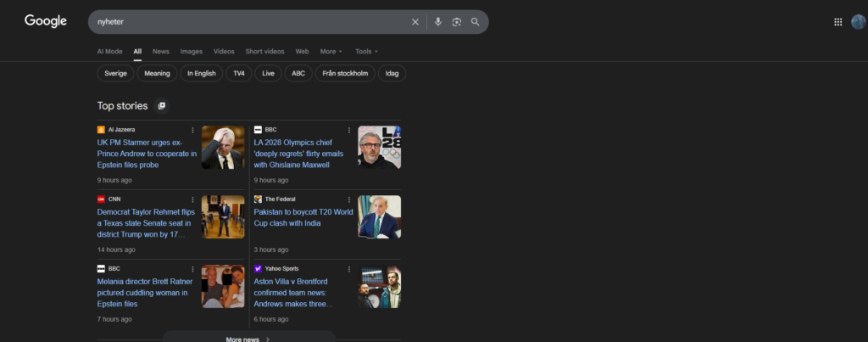Click the CNN source icon
868x342 pixels.
[102, 199]
